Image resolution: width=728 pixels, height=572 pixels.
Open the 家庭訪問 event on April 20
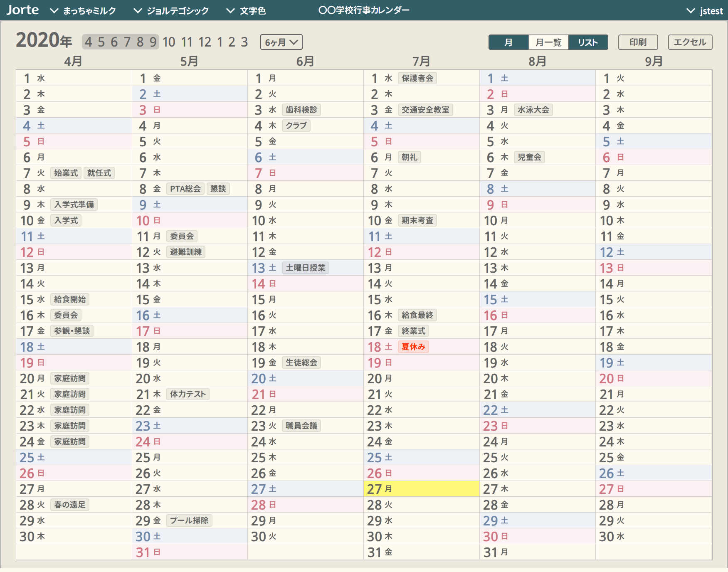coord(70,378)
